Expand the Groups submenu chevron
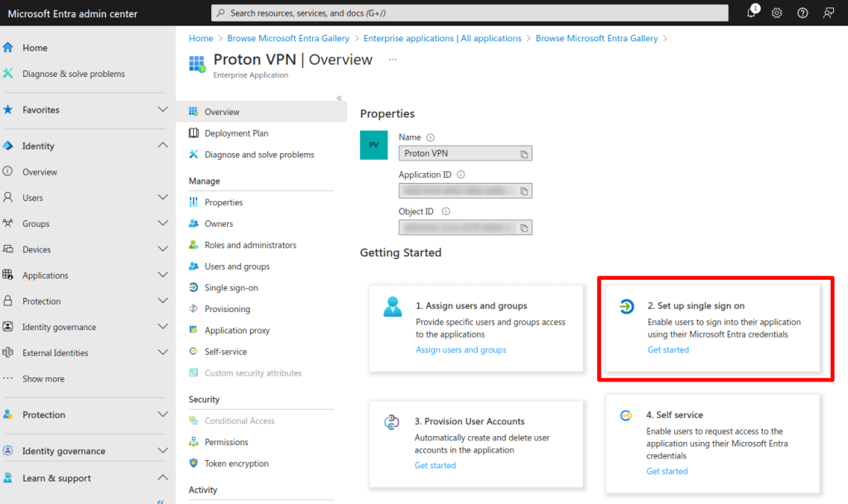 [162, 223]
